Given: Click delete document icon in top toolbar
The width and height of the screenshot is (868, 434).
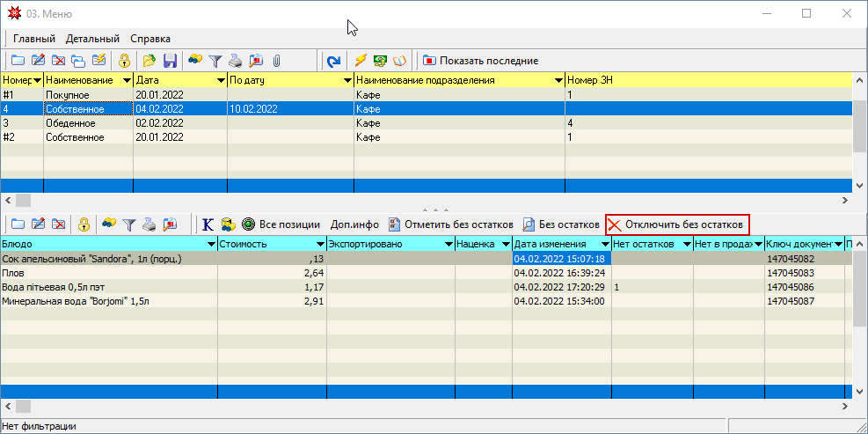Looking at the screenshot, I should coord(58,61).
